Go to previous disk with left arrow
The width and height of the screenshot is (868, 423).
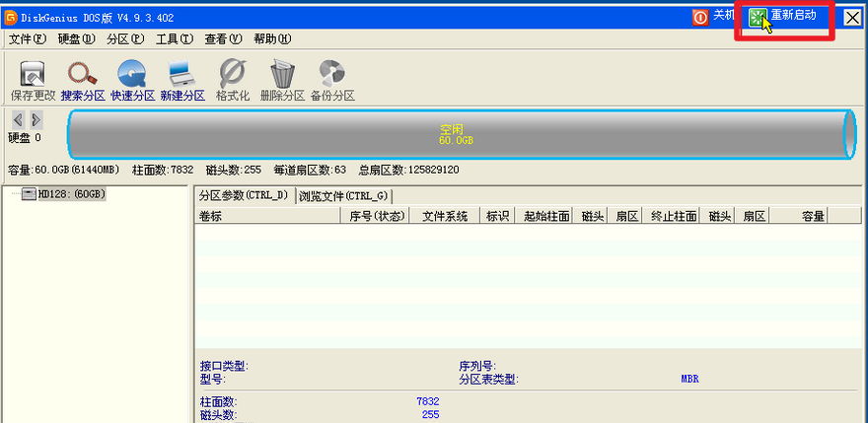pos(19,119)
